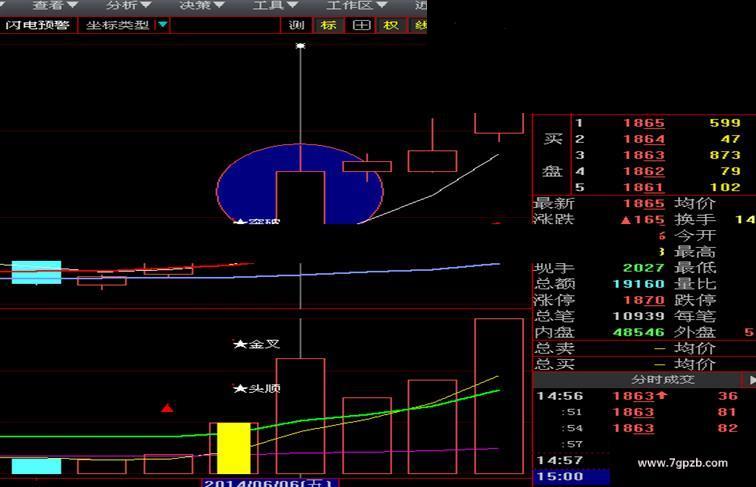Click the 总卖 row label
Viewport: 756px width, 487px height.
pos(554,348)
